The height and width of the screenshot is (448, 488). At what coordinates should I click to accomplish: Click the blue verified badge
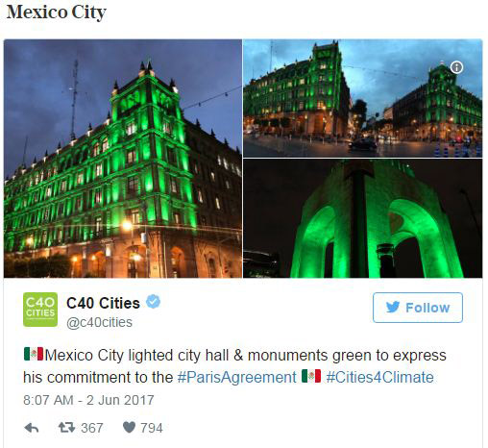(x=153, y=302)
